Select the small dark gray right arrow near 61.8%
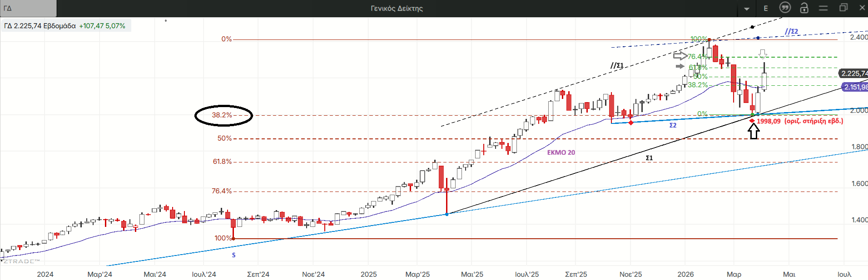 (x=680, y=66)
